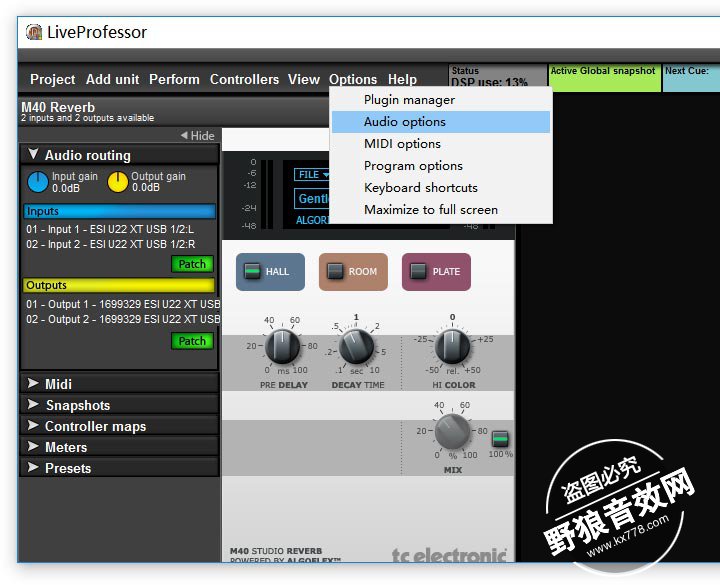Click the Patch button under Outputs
Image resolution: width=720 pixels, height=585 pixels.
pyautogui.click(x=192, y=341)
